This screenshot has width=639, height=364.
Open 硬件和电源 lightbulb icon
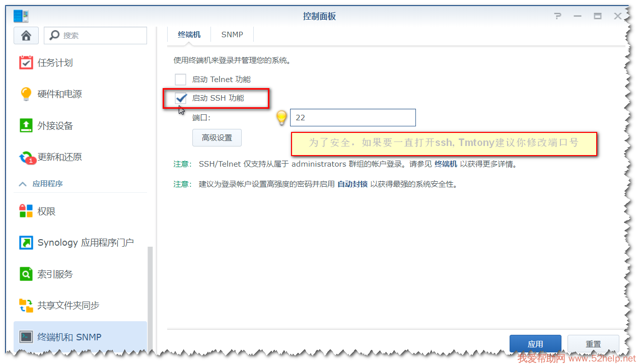click(26, 94)
